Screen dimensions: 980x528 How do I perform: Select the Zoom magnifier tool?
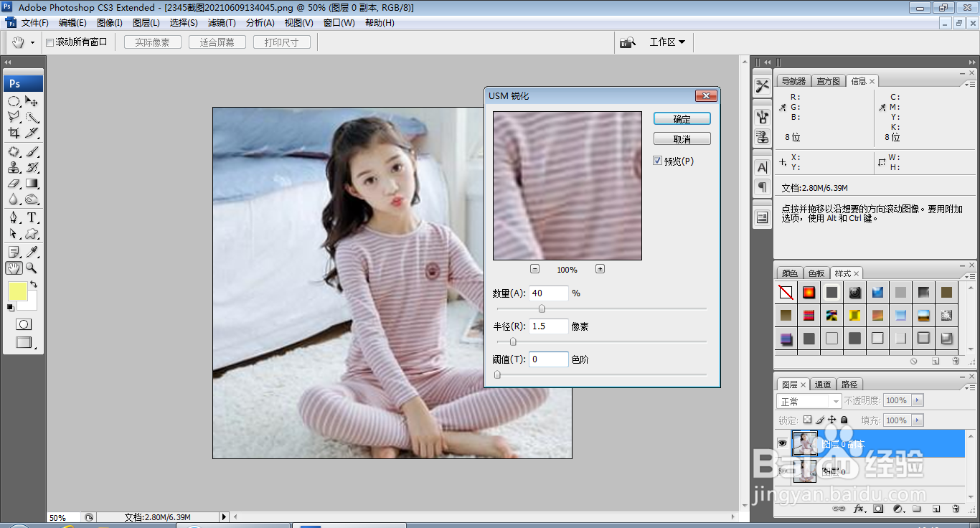point(32,268)
